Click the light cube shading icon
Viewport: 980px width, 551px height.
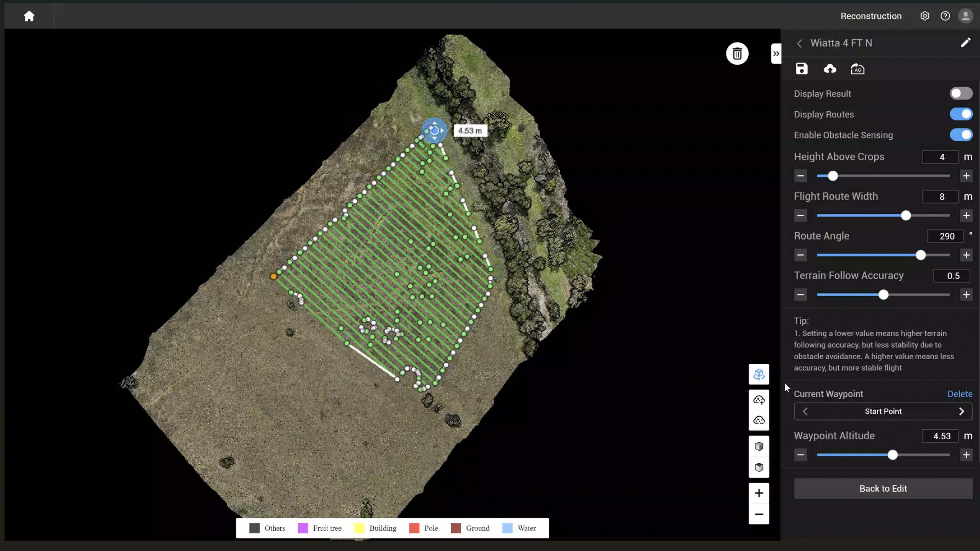coord(759,446)
